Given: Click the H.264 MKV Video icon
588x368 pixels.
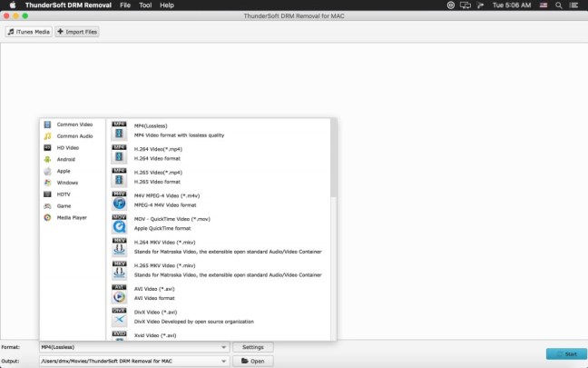Looking at the screenshot, I should (x=119, y=247).
